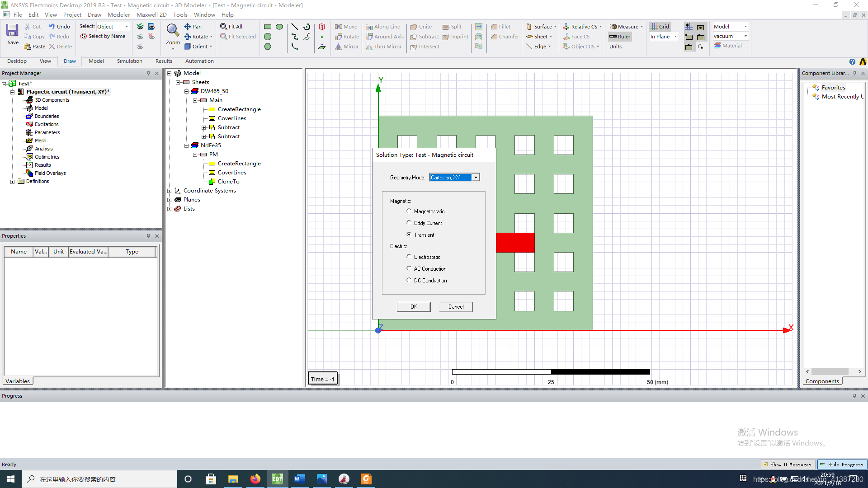Open the Geometry Mode dropdown
The image size is (868, 488).
476,178
